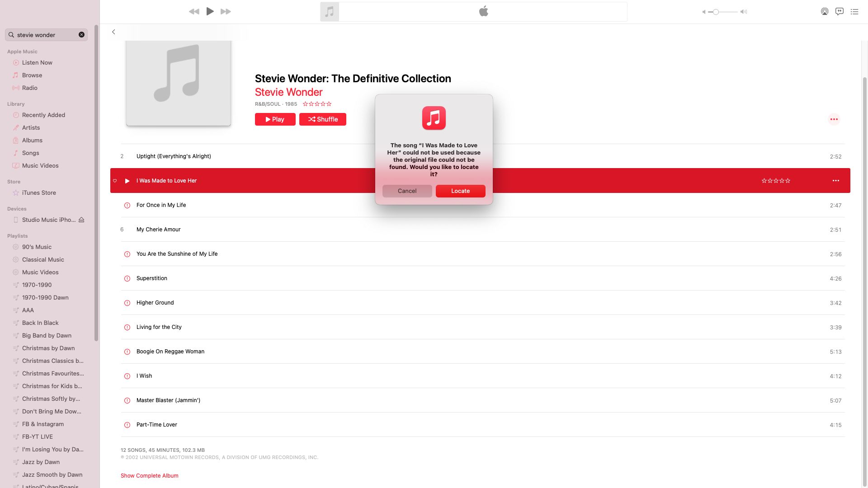Play the I Was Made to Love Her row
868x488 pixels.
127,181
